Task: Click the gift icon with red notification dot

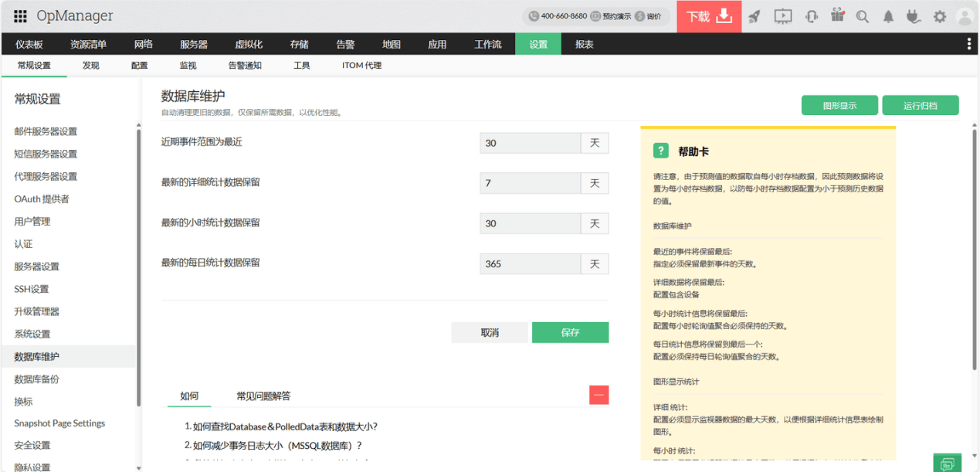Action: [x=837, y=16]
